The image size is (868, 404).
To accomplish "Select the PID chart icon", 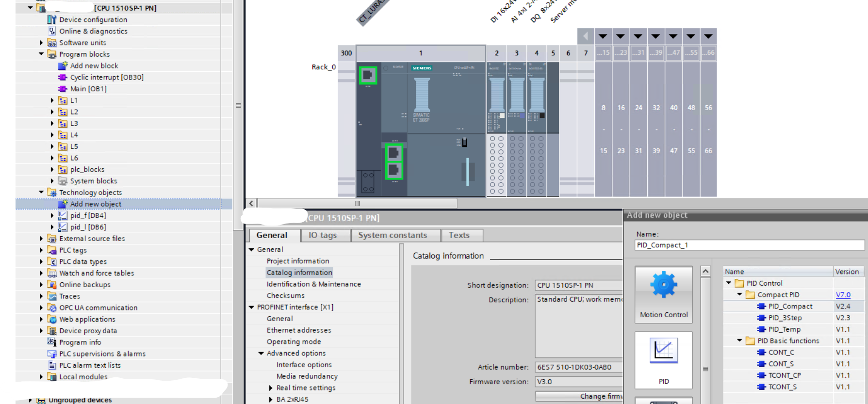I will pos(663,350).
